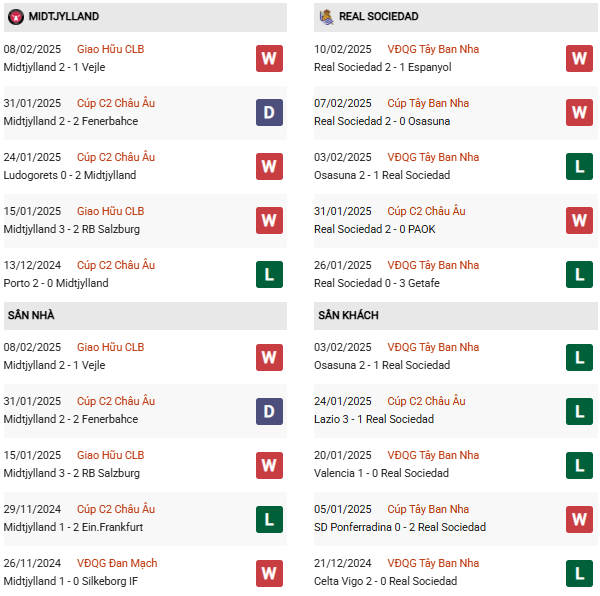
Task: Click the L badge beside Midtjylland 1-2 Ein.Frankfurt
Action: click(x=269, y=518)
